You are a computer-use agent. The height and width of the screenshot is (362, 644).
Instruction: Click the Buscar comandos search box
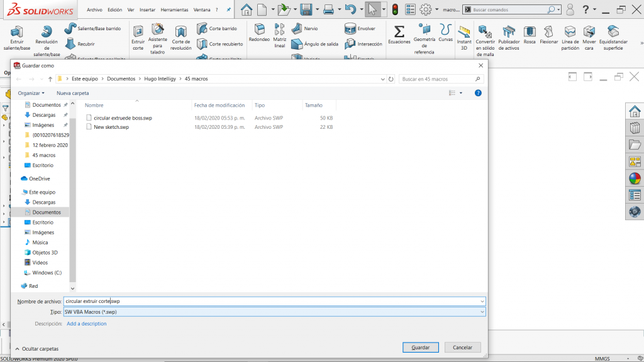pyautogui.click(x=512, y=9)
